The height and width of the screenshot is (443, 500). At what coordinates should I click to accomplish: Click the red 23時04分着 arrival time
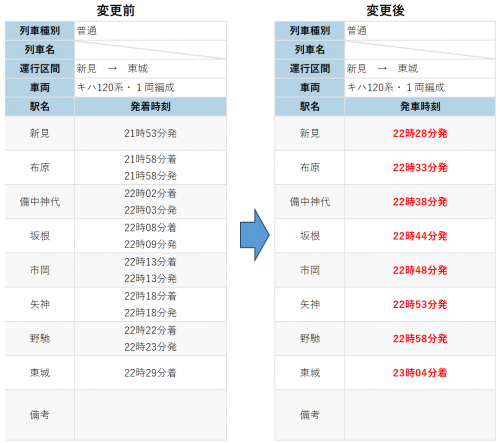(420, 373)
